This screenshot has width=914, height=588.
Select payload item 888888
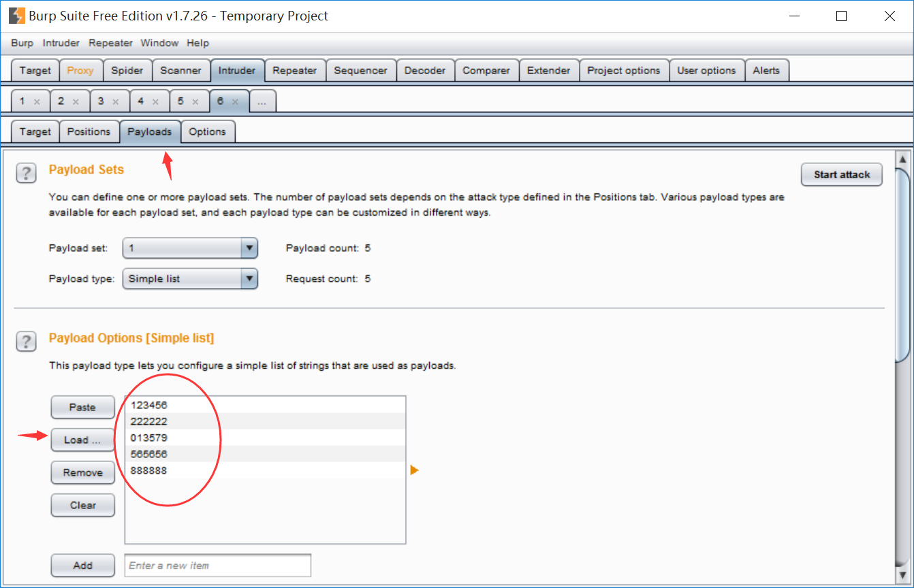[x=265, y=470]
